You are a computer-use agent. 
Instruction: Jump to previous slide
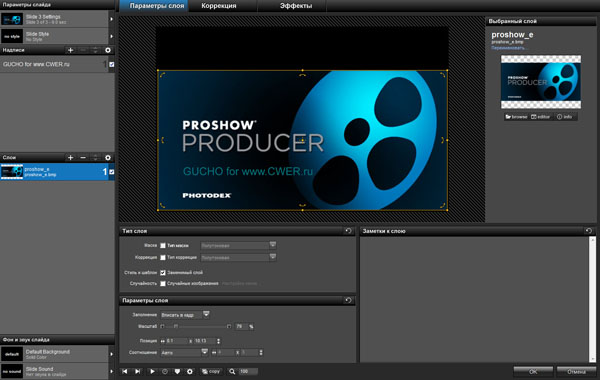125,371
